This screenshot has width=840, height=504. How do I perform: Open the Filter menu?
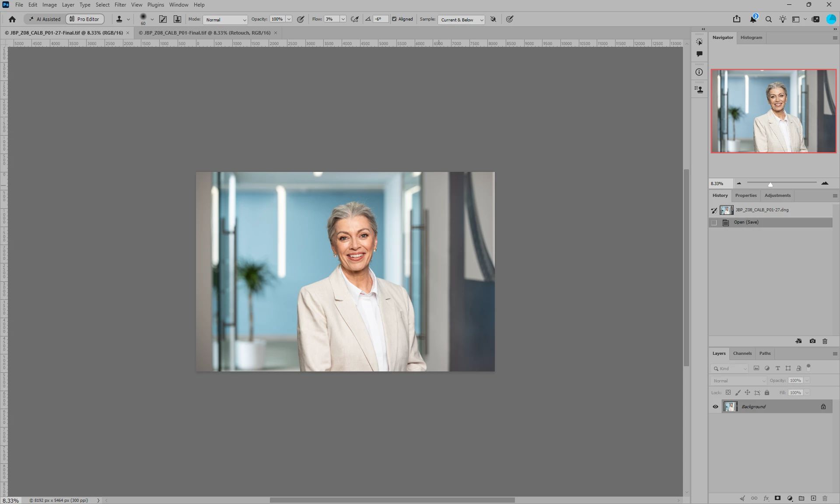point(120,5)
